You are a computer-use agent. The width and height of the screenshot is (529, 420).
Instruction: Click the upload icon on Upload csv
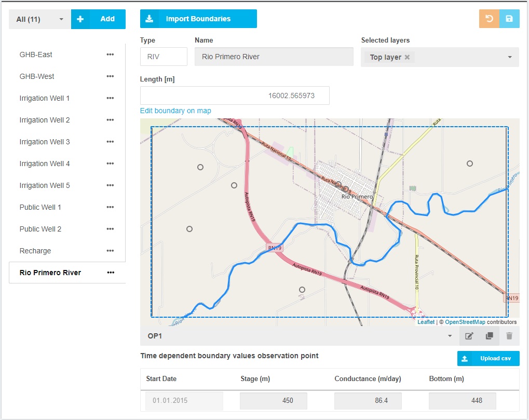point(465,358)
